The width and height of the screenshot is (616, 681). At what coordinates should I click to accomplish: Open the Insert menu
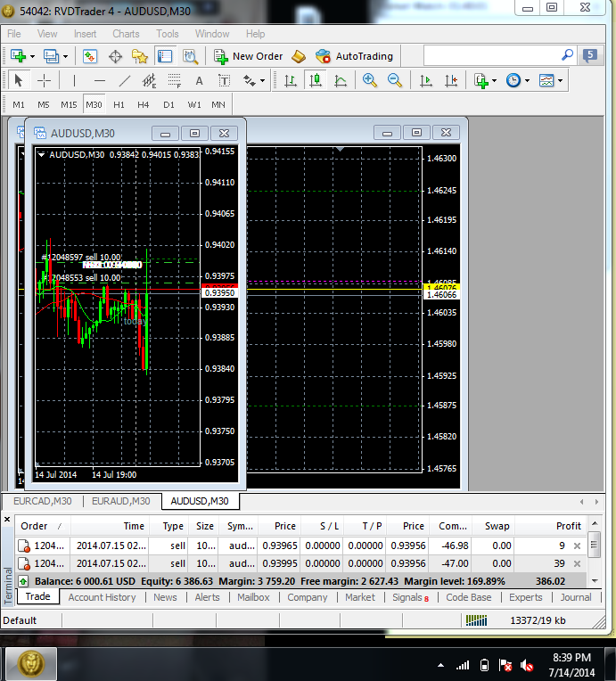coord(86,34)
